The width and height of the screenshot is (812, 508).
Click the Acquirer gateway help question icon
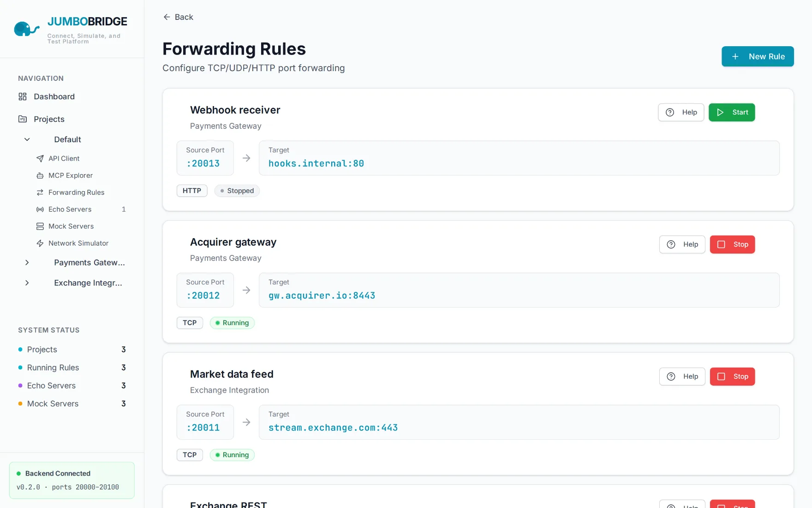pyautogui.click(x=671, y=244)
